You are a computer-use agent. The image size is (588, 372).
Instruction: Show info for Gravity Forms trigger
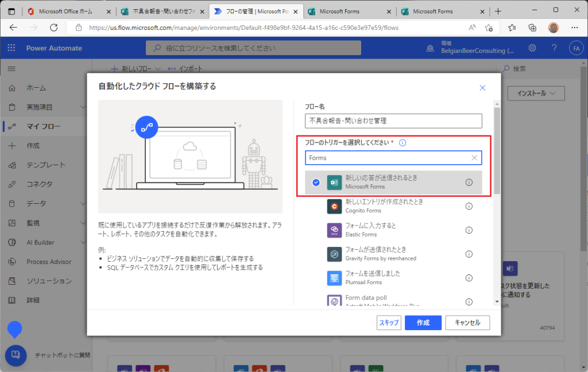(469, 254)
